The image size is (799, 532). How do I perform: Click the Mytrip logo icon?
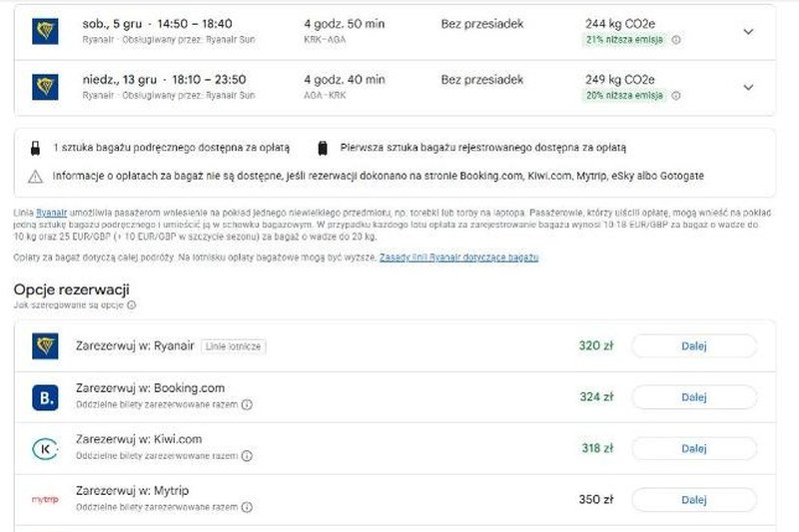[x=45, y=499]
